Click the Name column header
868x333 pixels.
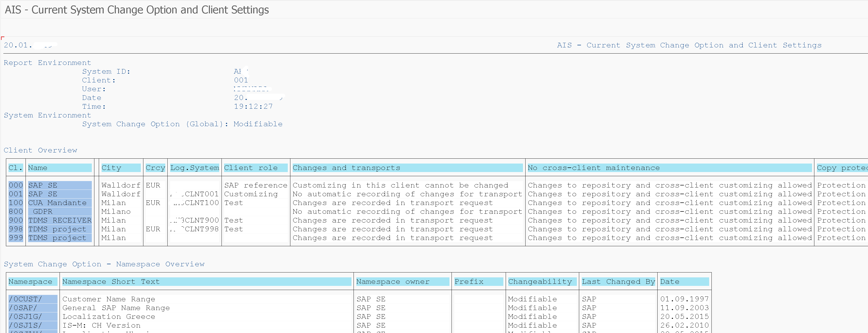pyautogui.click(x=60, y=168)
